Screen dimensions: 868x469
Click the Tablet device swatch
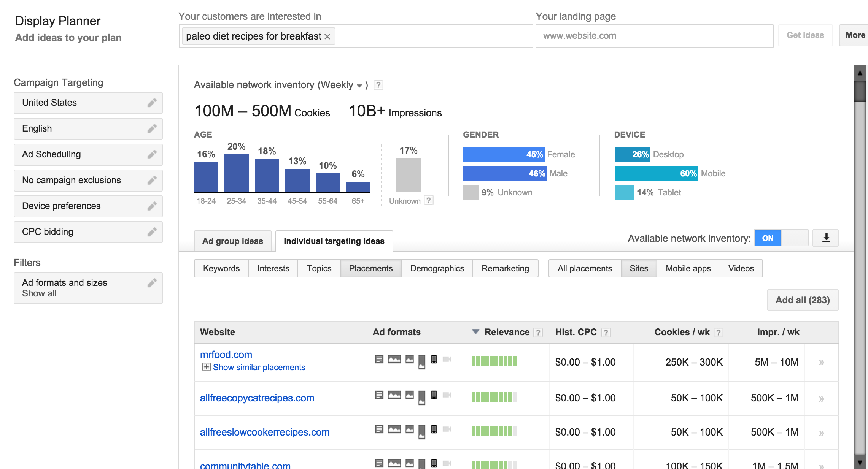tap(625, 192)
